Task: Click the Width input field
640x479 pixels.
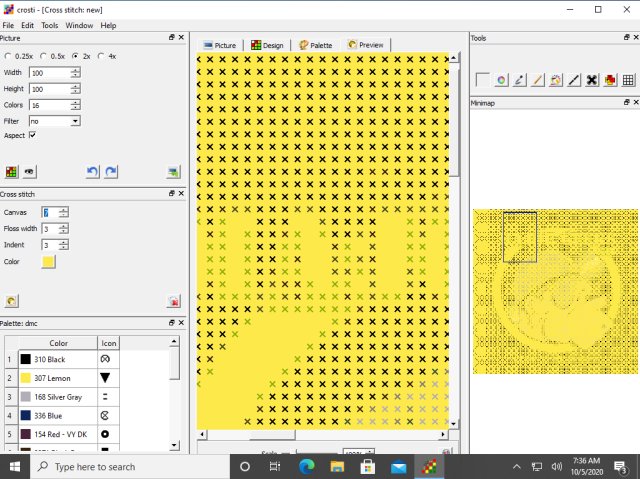Action: [x=50, y=73]
